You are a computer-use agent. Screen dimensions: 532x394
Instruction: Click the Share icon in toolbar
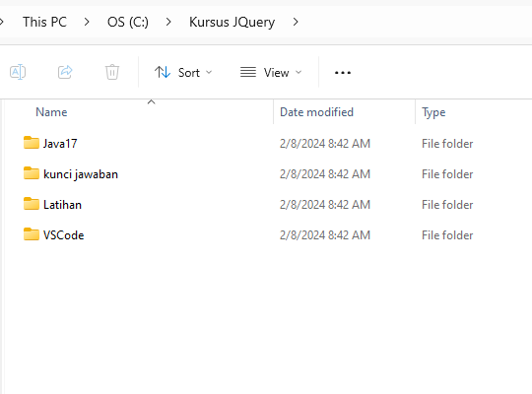[x=65, y=72]
